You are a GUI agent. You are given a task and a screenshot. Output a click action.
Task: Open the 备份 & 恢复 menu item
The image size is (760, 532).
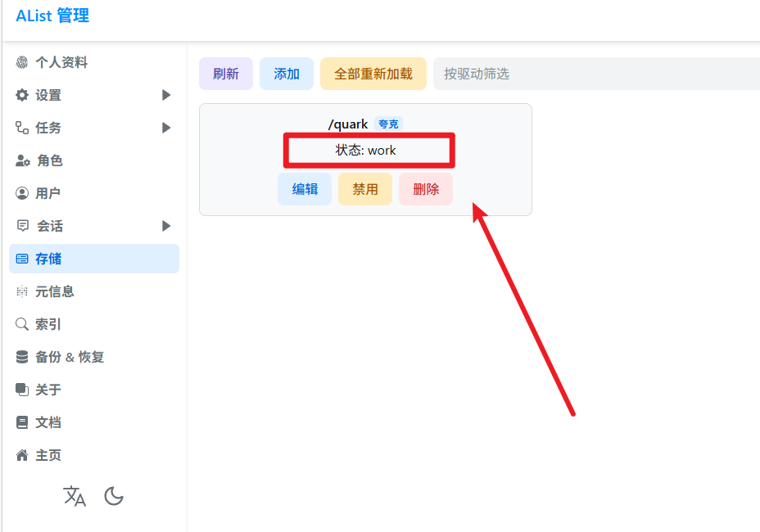click(94, 357)
